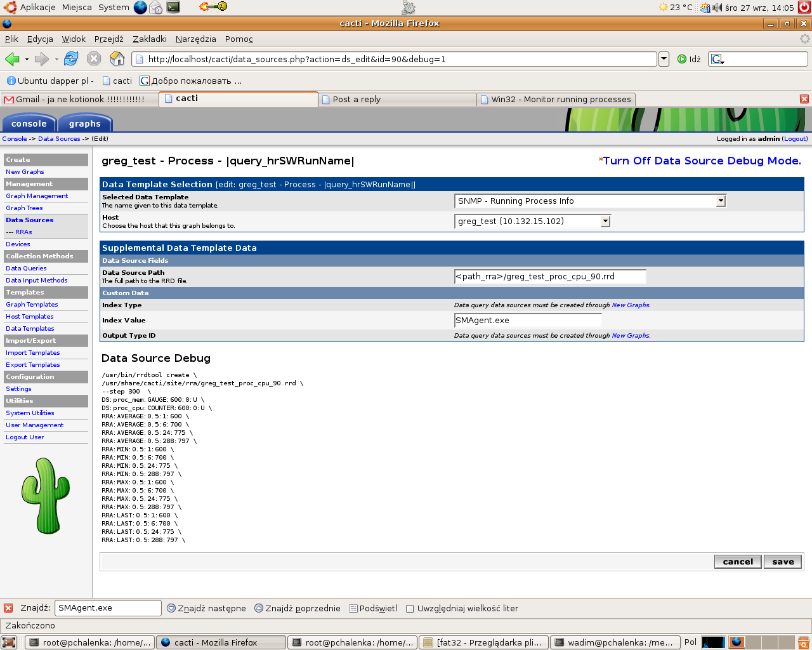Click the red power/logout icon

tap(804, 8)
